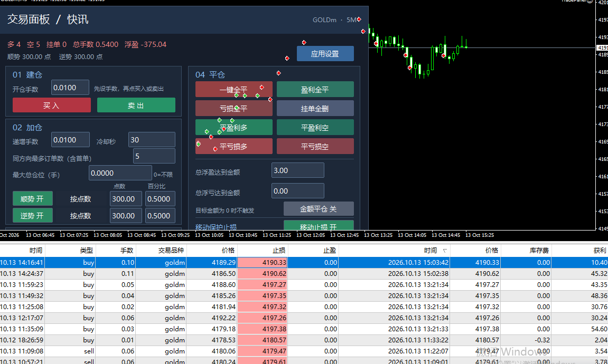608x364 pixels.
Task: Focus the 递增手数 increment lots field
Action: (70, 140)
